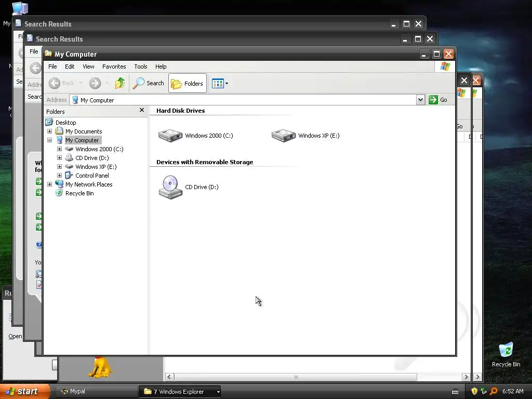
Task: Select Windows XP (E:) in tree
Action: point(96,167)
